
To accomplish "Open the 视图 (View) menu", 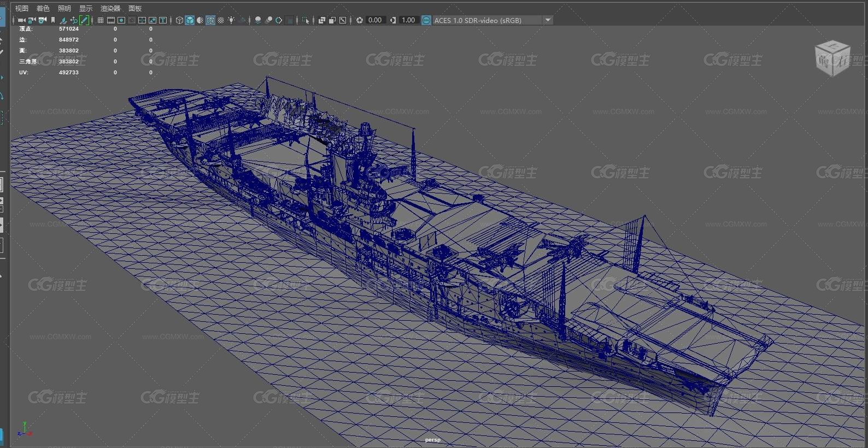I will pos(21,8).
